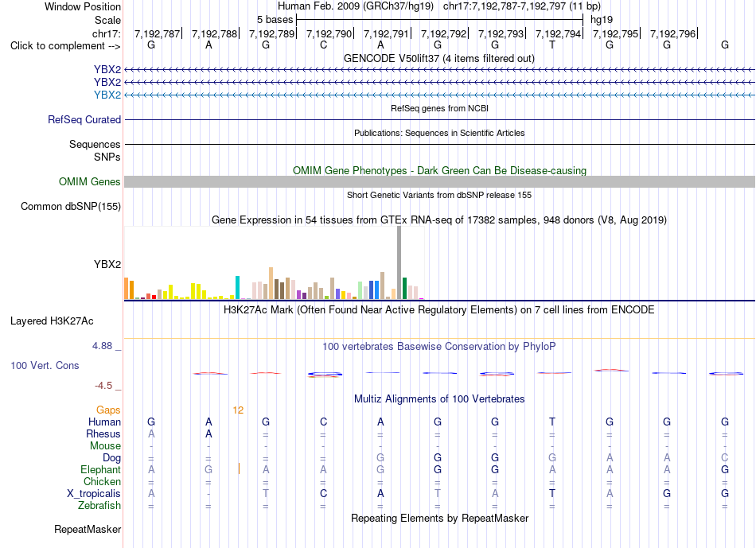Click the Gaps row label
The height and width of the screenshot is (548, 756).
pos(108,410)
